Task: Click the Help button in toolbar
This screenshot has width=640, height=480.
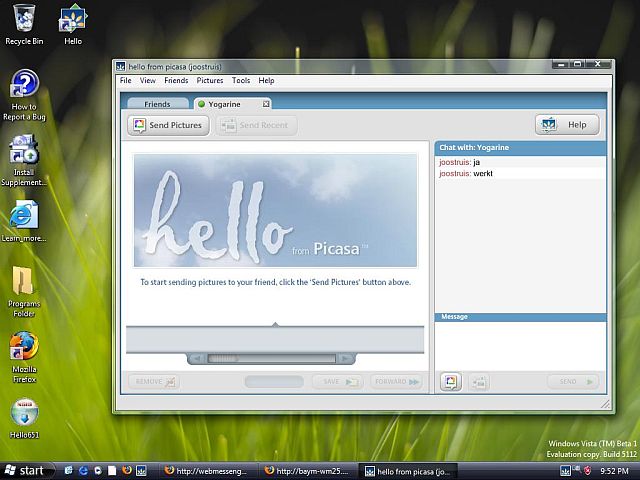Action: (x=567, y=124)
